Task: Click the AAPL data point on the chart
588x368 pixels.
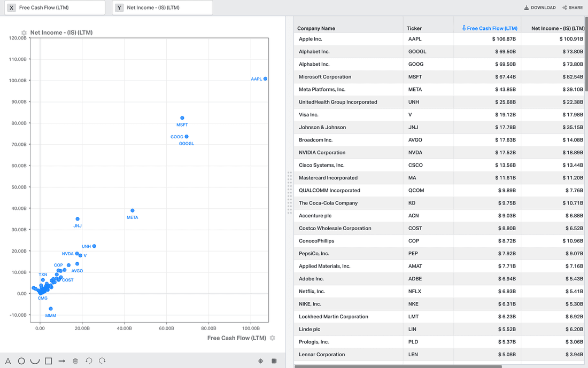Action: click(x=266, y=79)
